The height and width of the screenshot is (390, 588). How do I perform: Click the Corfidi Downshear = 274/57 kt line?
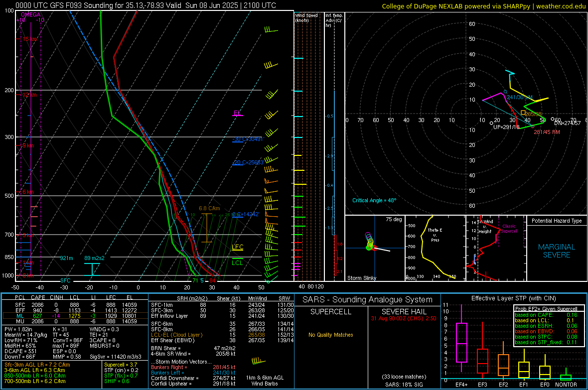pyautogui.click(x=193, y=378)
